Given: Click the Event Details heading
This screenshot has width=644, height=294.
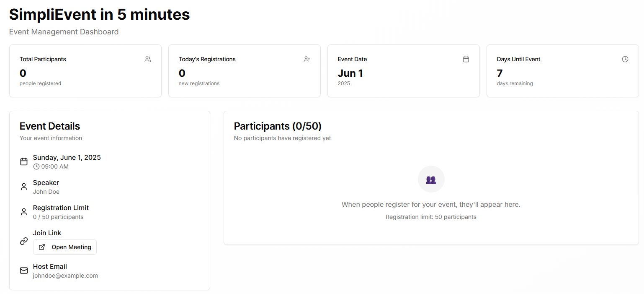Looking at the screenshot, I should point(50,126).
